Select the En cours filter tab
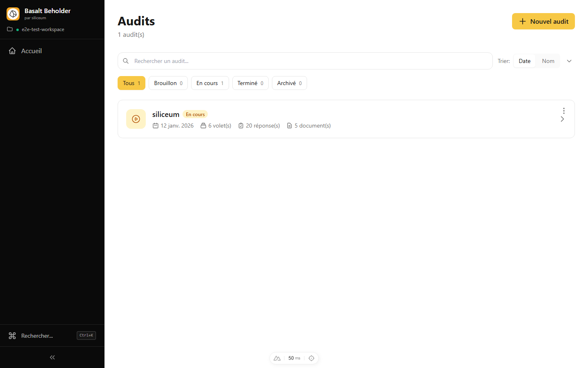The width and height of the screenshot is (588, 368). pyautogui.click(x=210, y=83)
